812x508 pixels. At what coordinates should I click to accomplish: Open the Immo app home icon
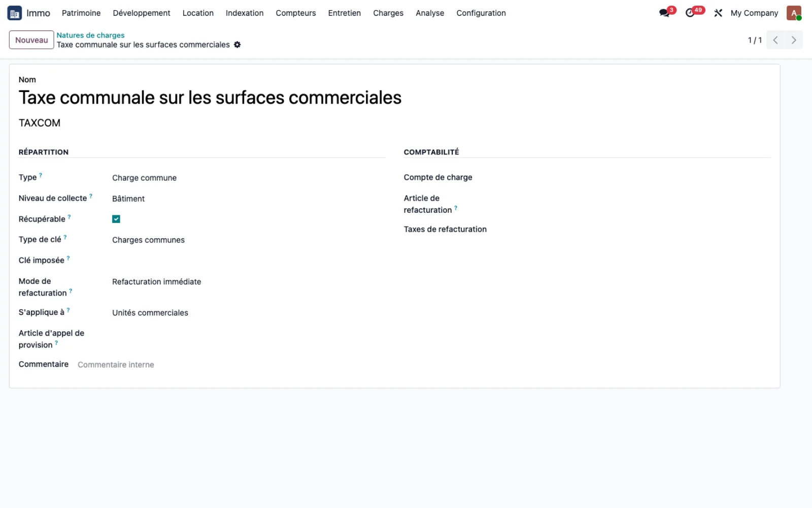(x=14, y=13)
